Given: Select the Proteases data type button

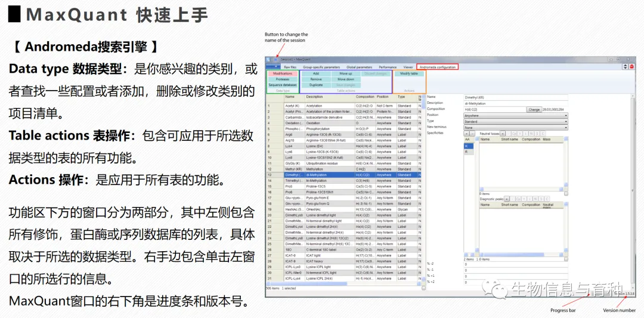Looking at the screenshot, I should click(283, 79).
